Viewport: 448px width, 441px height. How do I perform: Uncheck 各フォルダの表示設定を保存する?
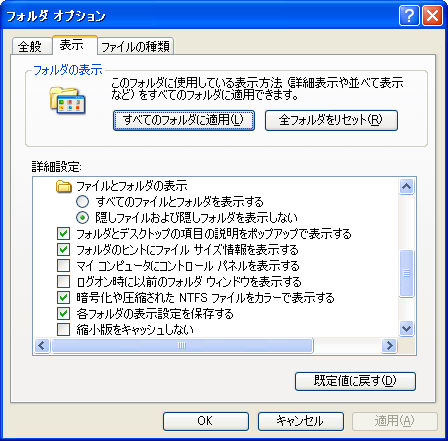pos(63,313)
